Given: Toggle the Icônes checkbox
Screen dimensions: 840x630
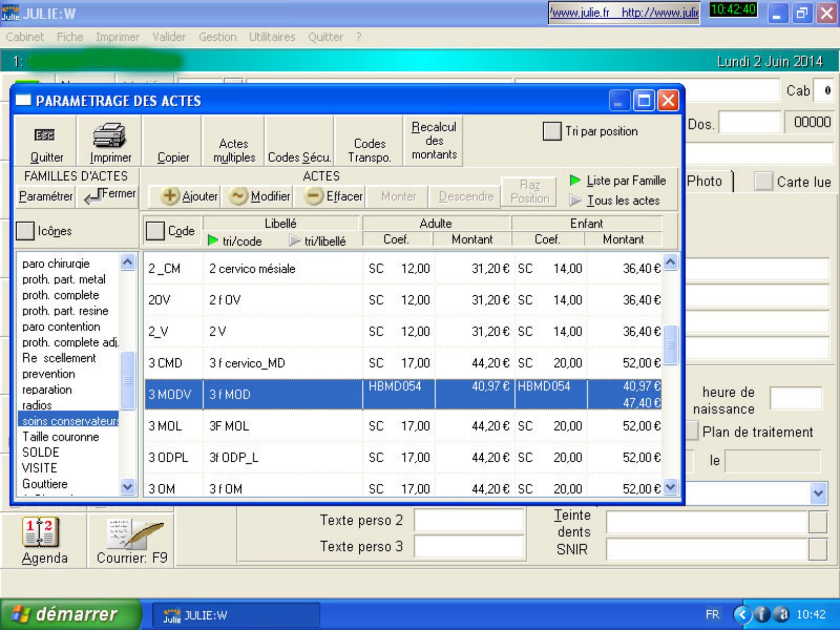Looking at the screenshot, I should point(26,231).
